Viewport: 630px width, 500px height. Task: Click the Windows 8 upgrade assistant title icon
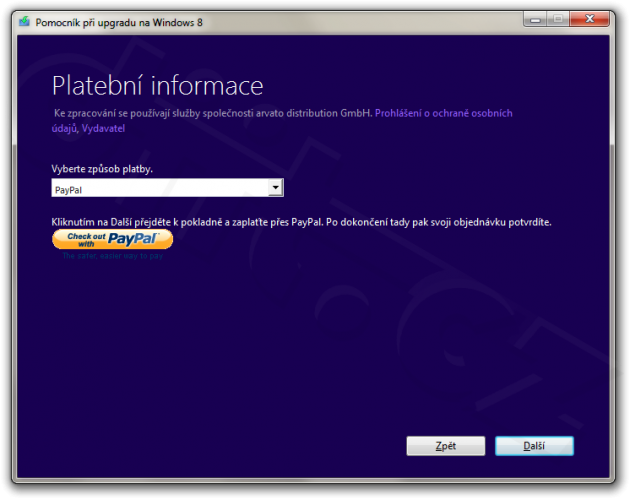point(25,22)
